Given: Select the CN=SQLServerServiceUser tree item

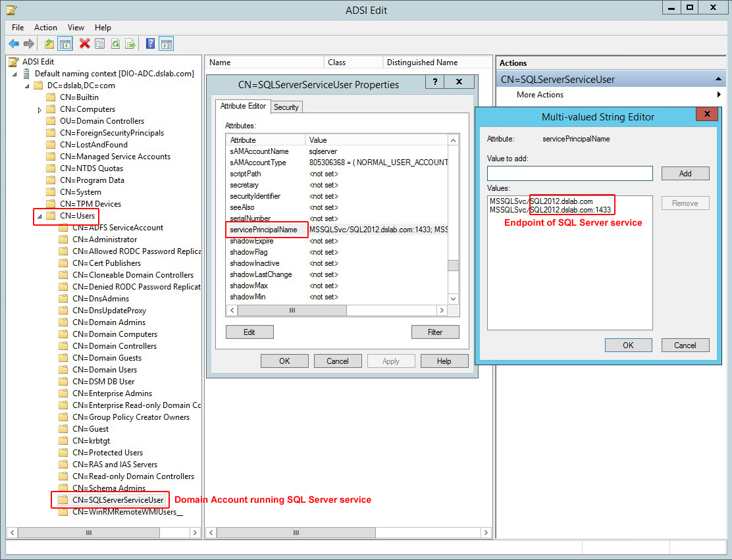Looking at the screenshot, I should click(117, 500).
